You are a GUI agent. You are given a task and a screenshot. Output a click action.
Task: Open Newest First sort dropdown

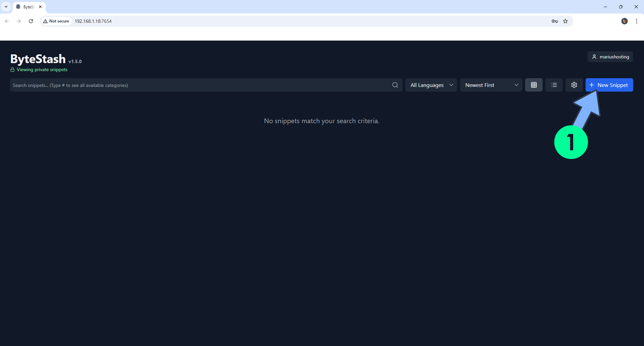[x=491, y=85]
